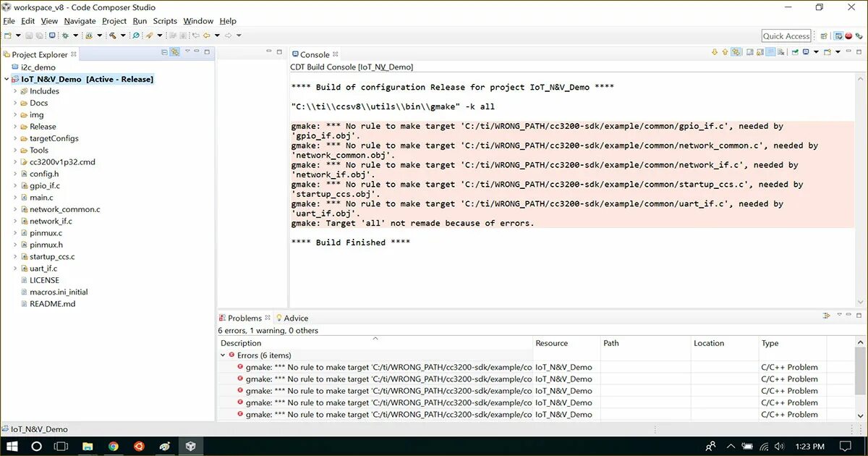Open Project Explorer View Menu triangle
This screenshot has height=456, width=868.
[187, 51]
